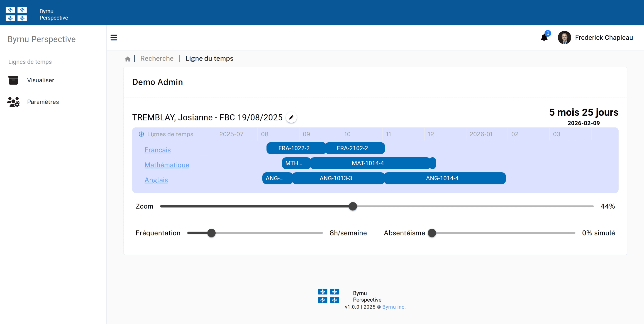The image size is (644, 324).
Task: Open the Byrnu inc. footer link
Action: pos(394,307)
